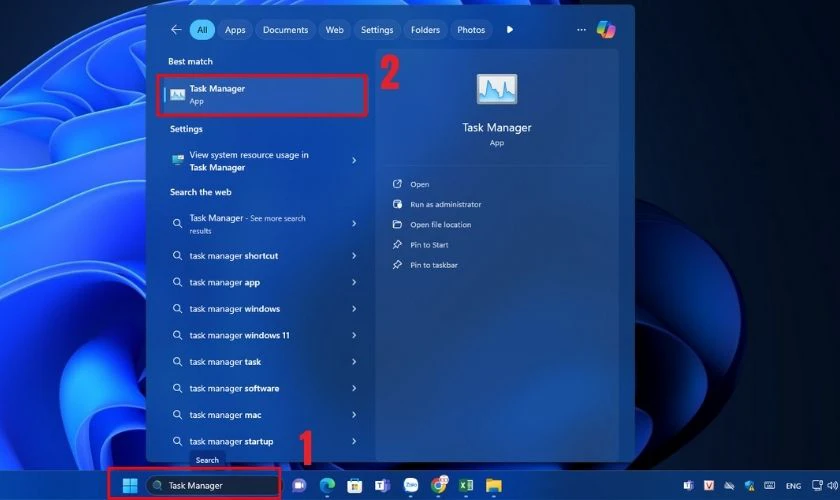Image resolution: width=840 pixels, height=500 pixels.
Task: Open the Task Manager best match result
Action: pos(262,95)
